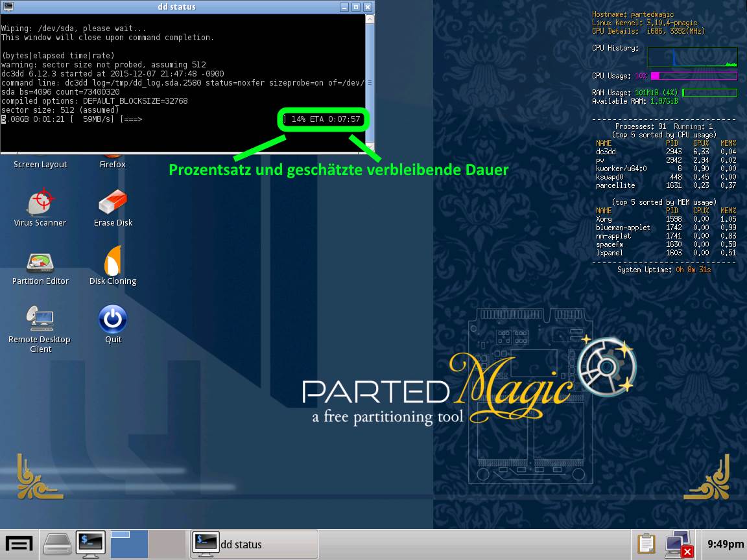The width and height of the screenshot is (747, 560).
Task: Switch to the first workspace in pager
Action: (129, 544)
